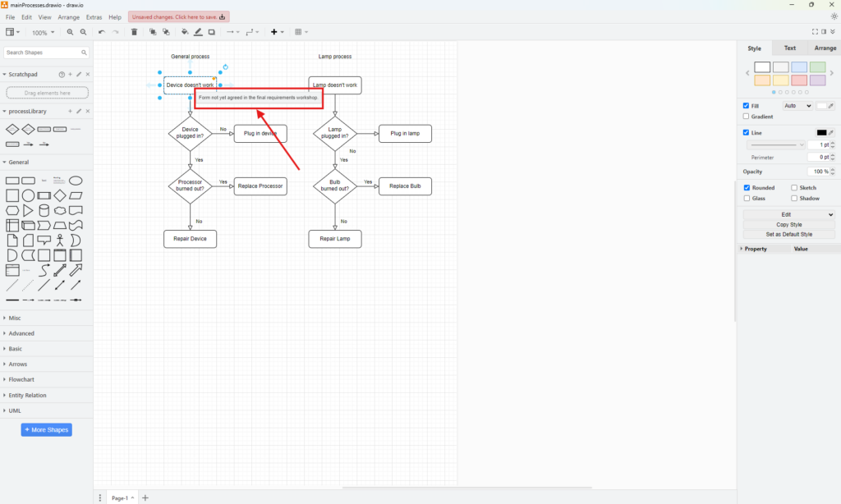This screenshot has width=841, height=504.
Task: Click the More Shapes button
Action: [x=46, y=430]
